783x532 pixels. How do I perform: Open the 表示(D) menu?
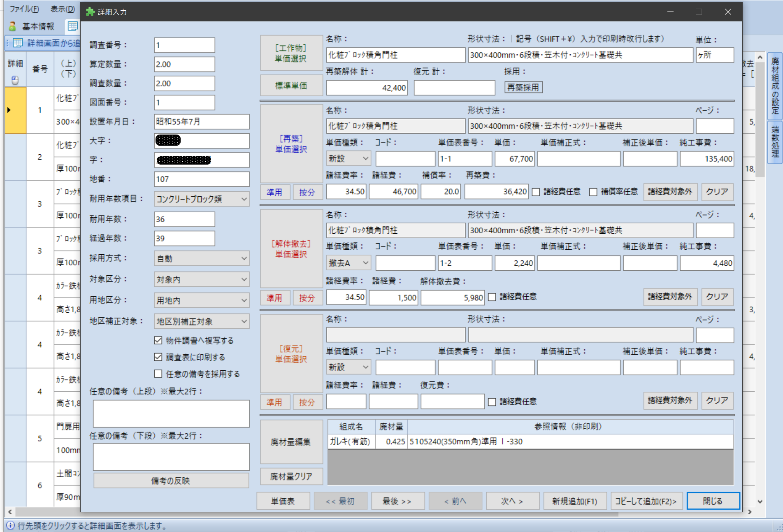click(63, 9)
